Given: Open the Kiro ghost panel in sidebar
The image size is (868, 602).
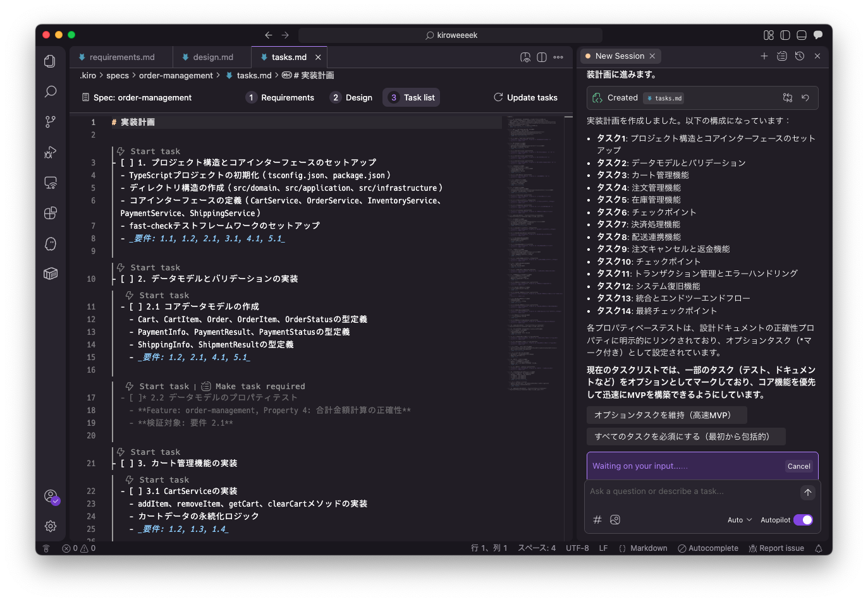Looking at the screenshot, I should pos(51,244).
